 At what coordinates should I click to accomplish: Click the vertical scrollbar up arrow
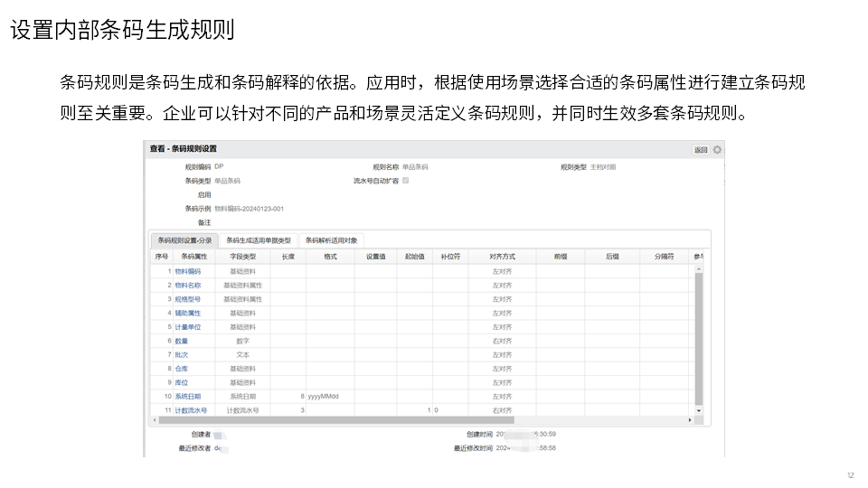(697, 269)
